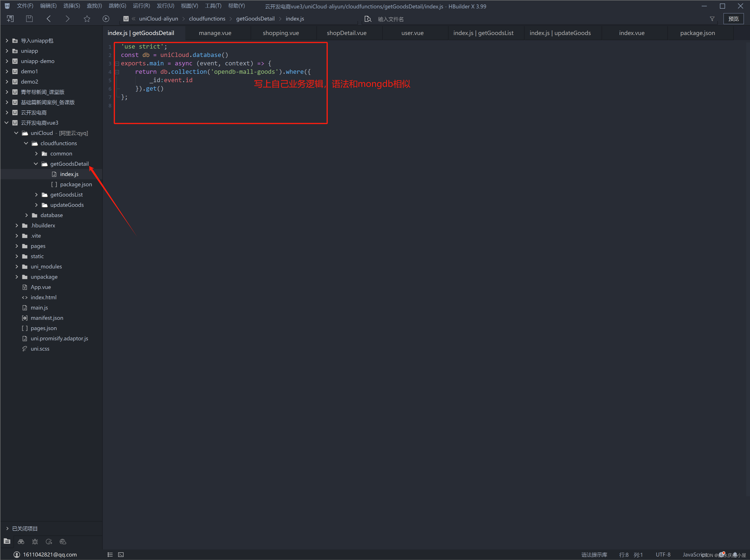Image resolution: width=750 pixels, height=560 pixels.
Task: Open the 工具(T) menu
Action: pos(213,6)
